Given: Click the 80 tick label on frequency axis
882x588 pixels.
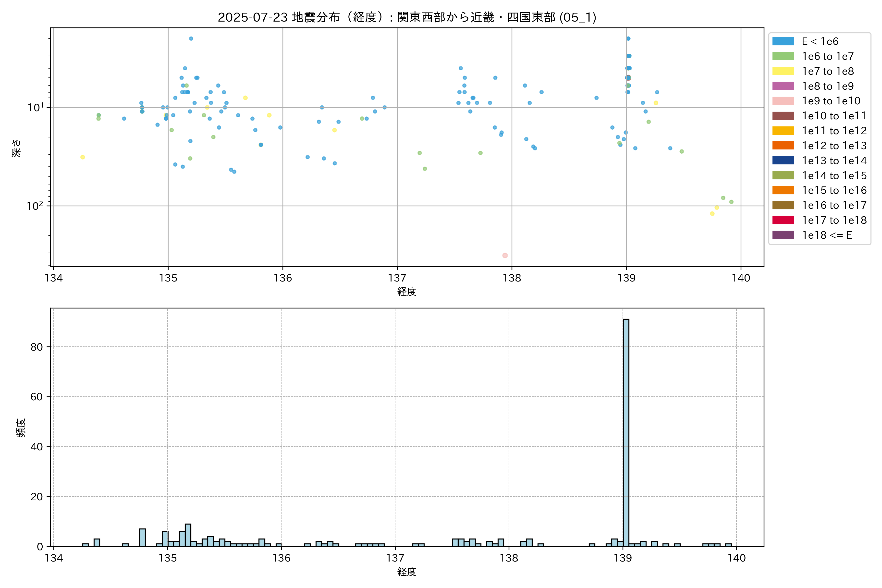Looking at the screenshot, I should tap(37, 347).
